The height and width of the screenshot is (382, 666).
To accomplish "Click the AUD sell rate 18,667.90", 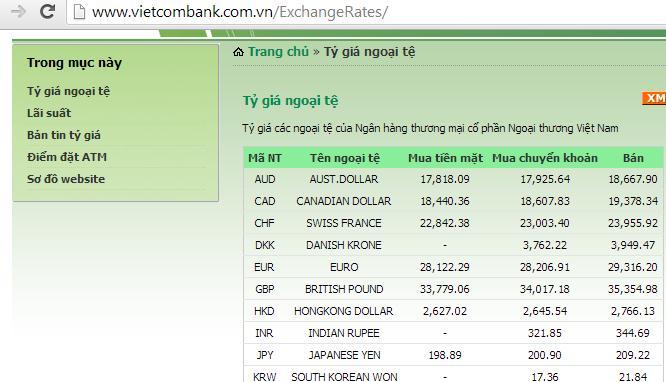I will (x=633, y=179).
